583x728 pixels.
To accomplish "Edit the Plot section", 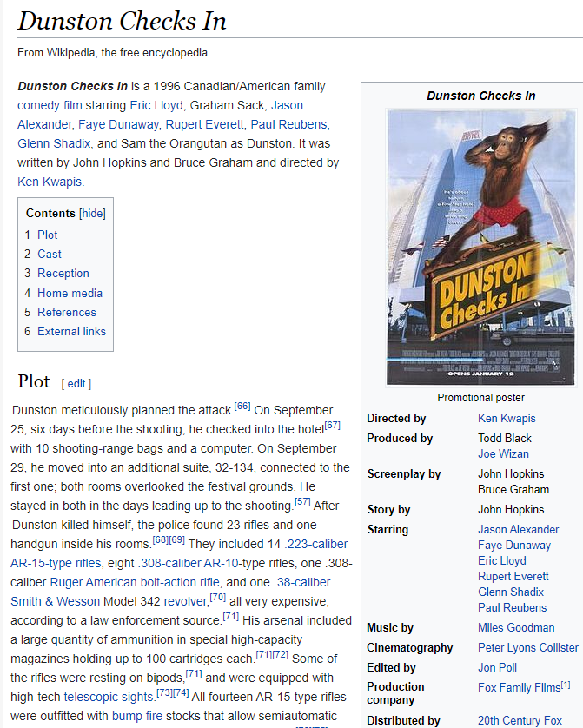I will click(76, 383).
